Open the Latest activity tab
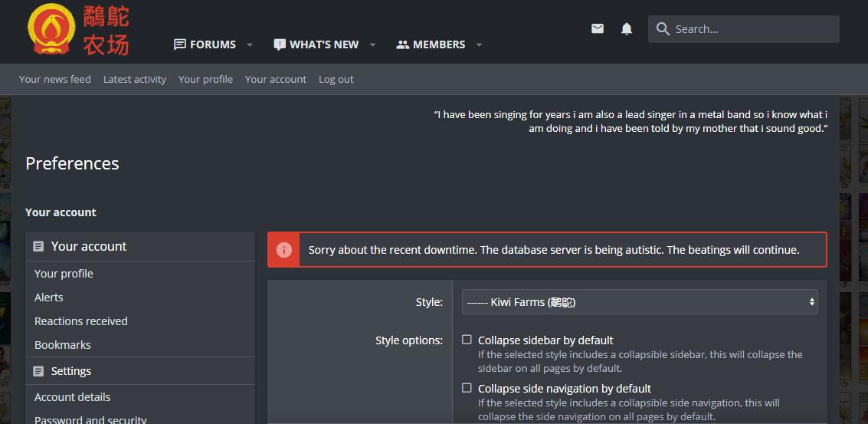Image resolution: width=868 pixels, height=424 pixels. pos(135,79)
